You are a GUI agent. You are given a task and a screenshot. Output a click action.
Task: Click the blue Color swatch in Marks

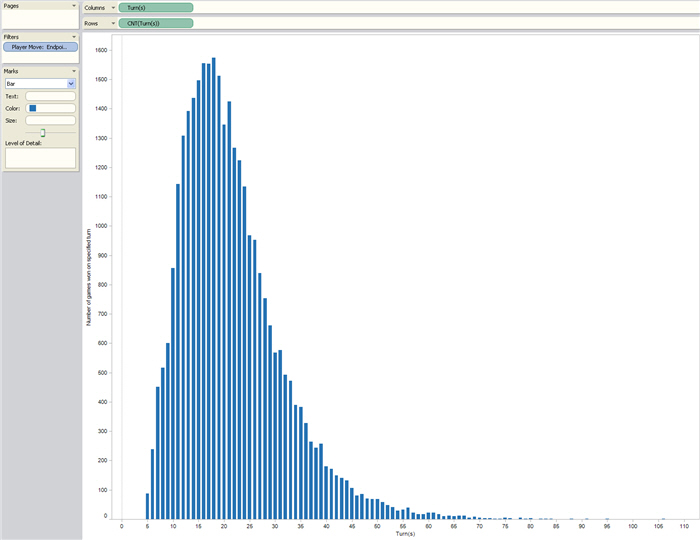(x=33, y=108)
